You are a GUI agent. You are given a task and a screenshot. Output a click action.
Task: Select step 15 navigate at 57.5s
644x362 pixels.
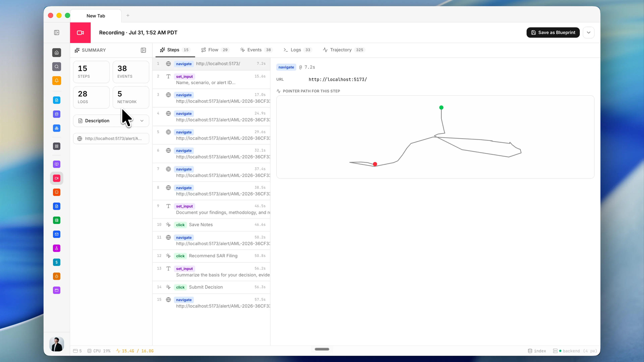211,303
